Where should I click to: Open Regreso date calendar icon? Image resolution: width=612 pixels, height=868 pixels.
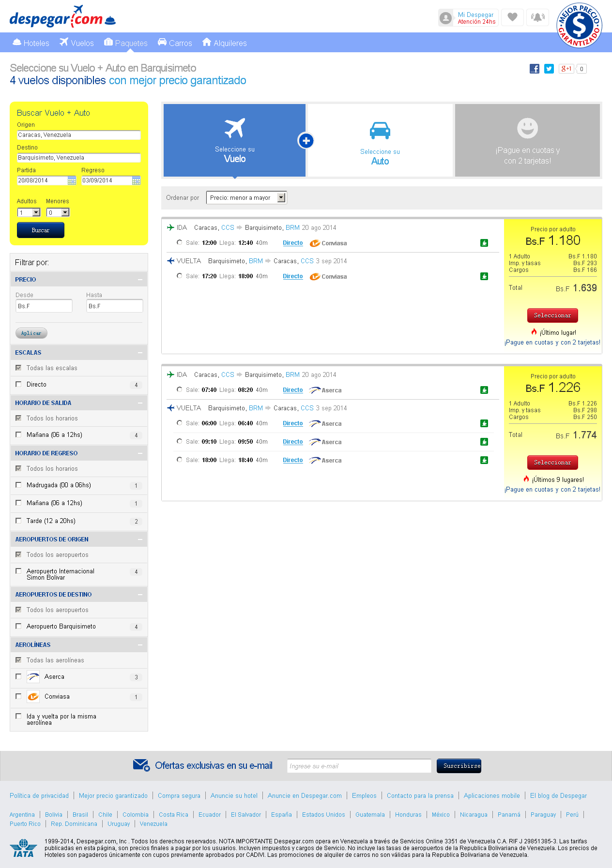coord(136,180)
